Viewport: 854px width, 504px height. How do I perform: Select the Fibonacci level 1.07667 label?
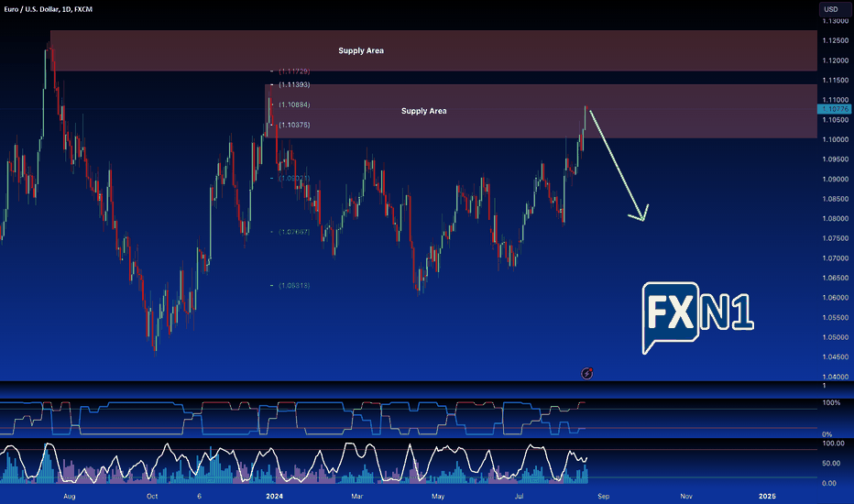tap(294, 232)
